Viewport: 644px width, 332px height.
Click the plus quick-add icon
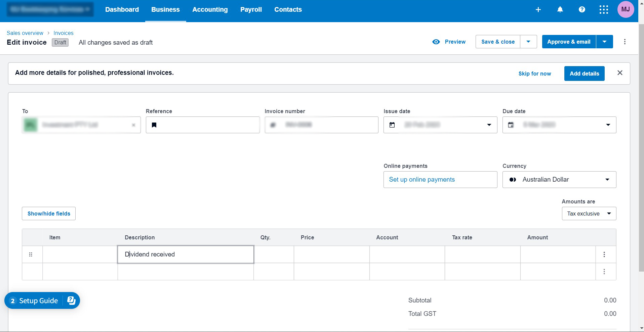coord(538,10)
